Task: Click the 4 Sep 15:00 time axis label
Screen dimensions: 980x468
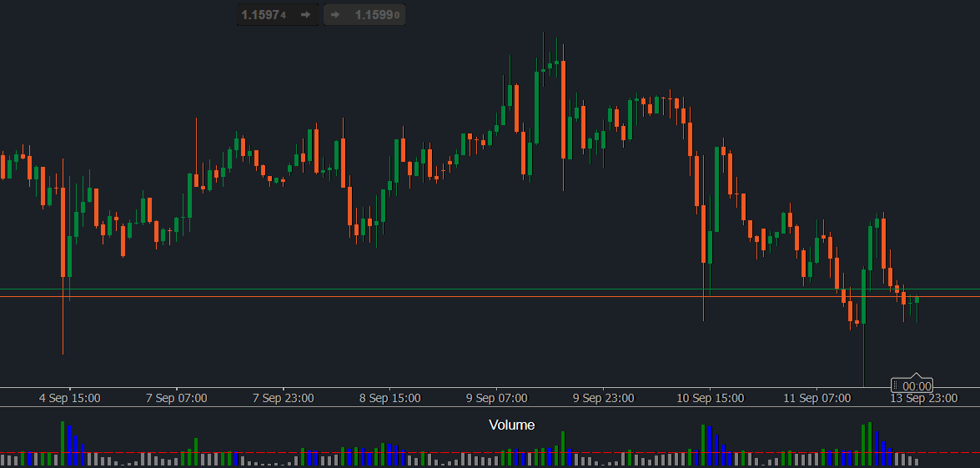Action: [69, 398]
